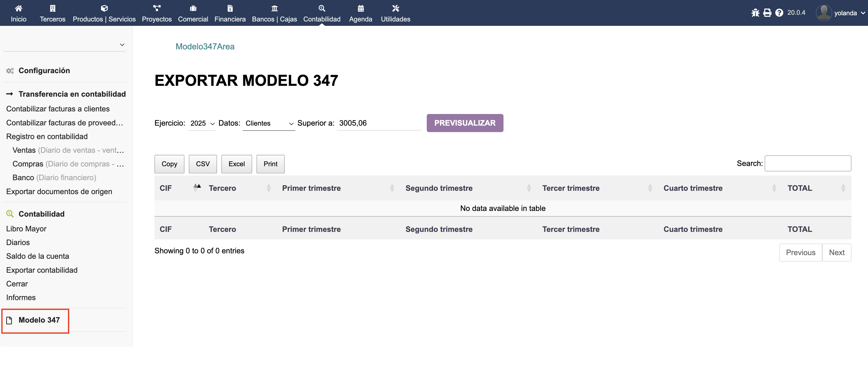Sort table by TOTAL column
The width and height of the screenshot is (868, 365).
(x=800, y=188)
